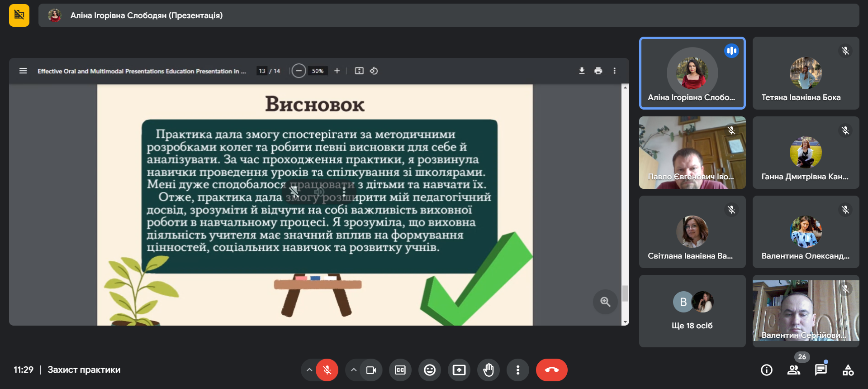Unmute the microphone
868x389 pixels.
[x=327, y=370]
